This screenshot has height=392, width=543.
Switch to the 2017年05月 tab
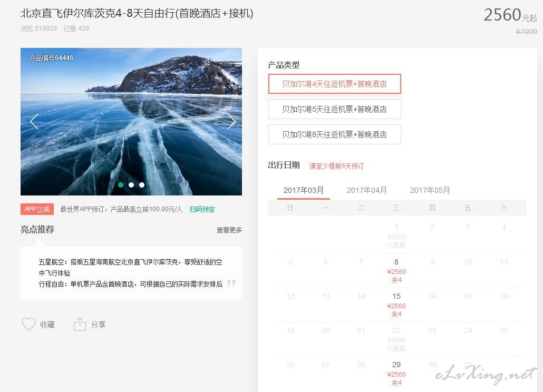[x=430, y=190]
